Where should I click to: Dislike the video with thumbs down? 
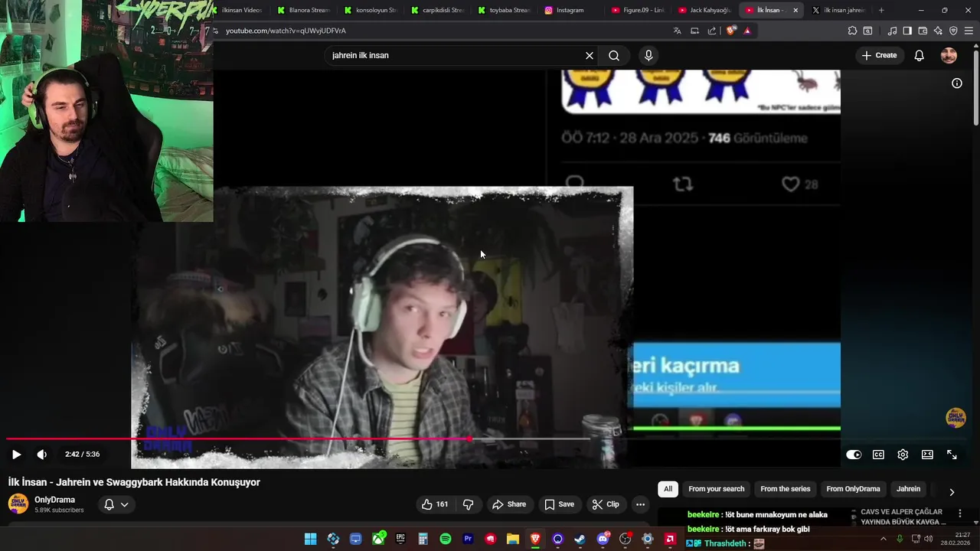click(x=468, y=504)
